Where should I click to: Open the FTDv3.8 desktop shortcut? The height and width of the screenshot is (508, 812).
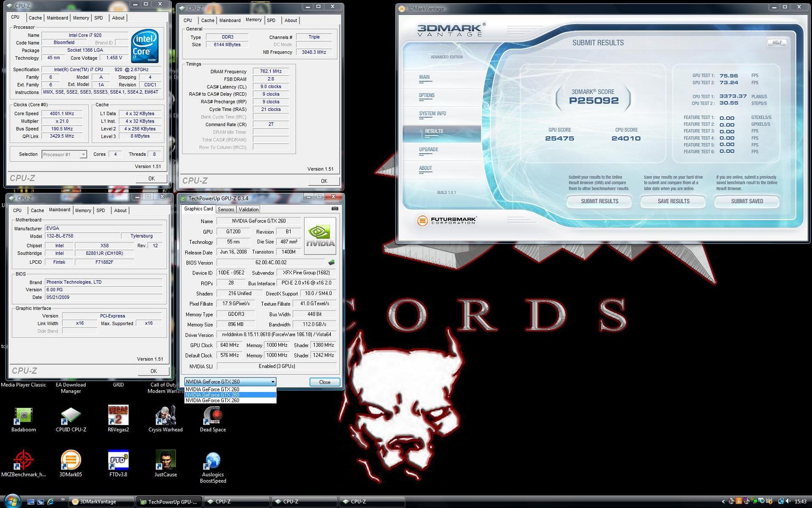point(118,464)
